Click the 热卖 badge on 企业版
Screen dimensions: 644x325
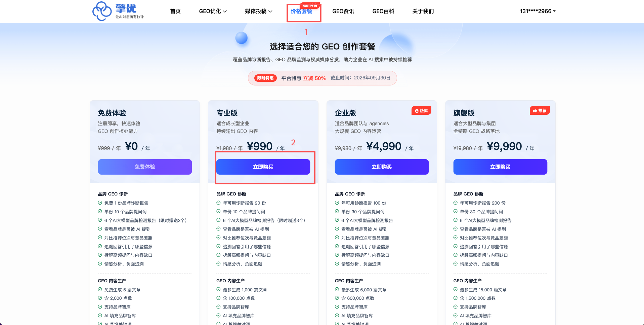pos(421,111)
